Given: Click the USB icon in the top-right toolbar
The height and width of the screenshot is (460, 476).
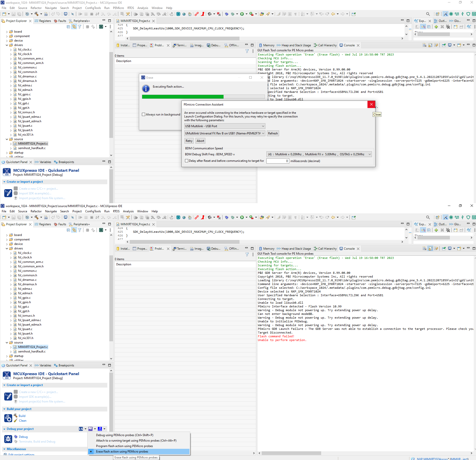Looking at the screenshot, I should click(463, 14).
